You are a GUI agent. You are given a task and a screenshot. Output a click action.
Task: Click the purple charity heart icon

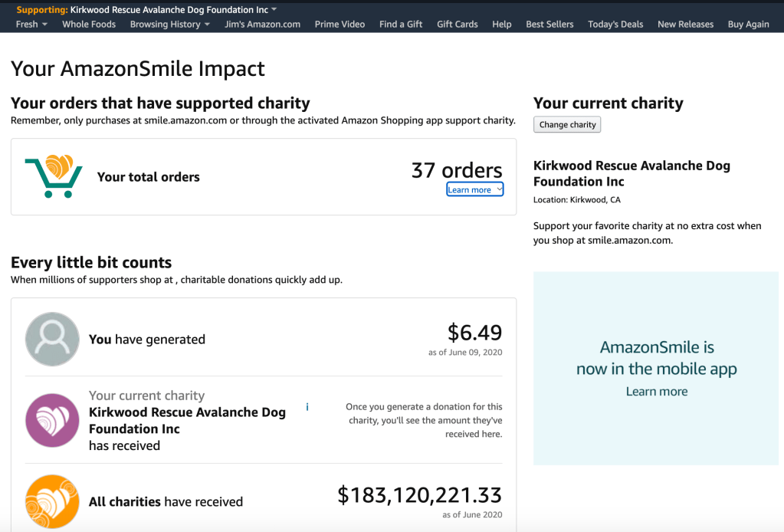[52, 420]
